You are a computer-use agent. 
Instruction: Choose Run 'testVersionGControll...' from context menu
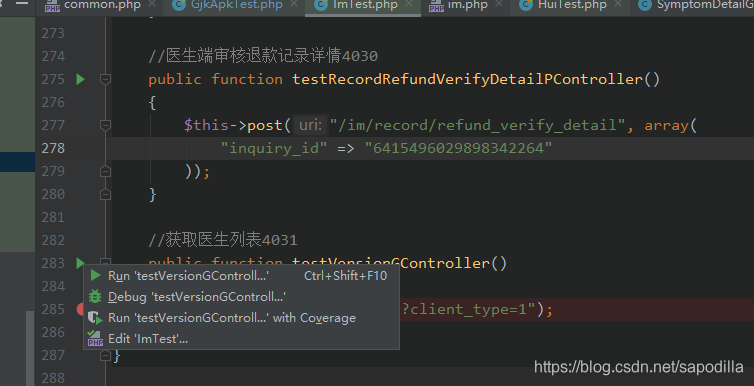(241, 276)
